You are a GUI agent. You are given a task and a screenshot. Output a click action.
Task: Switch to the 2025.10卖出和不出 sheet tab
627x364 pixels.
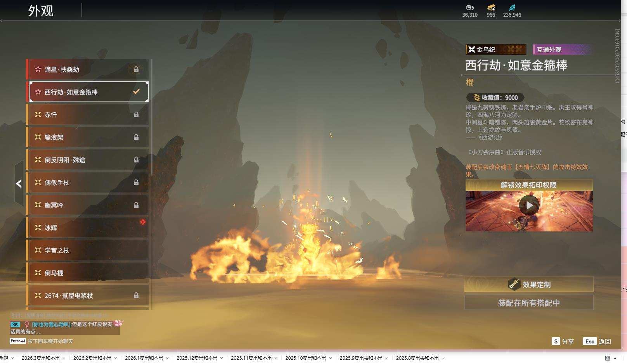305,358
